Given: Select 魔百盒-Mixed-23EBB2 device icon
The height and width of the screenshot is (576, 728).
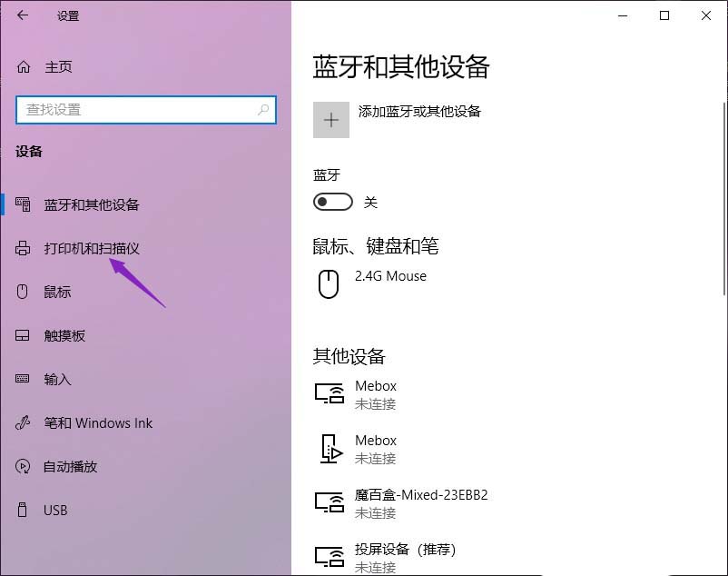Looking at the screenshot, I should 330,502.
